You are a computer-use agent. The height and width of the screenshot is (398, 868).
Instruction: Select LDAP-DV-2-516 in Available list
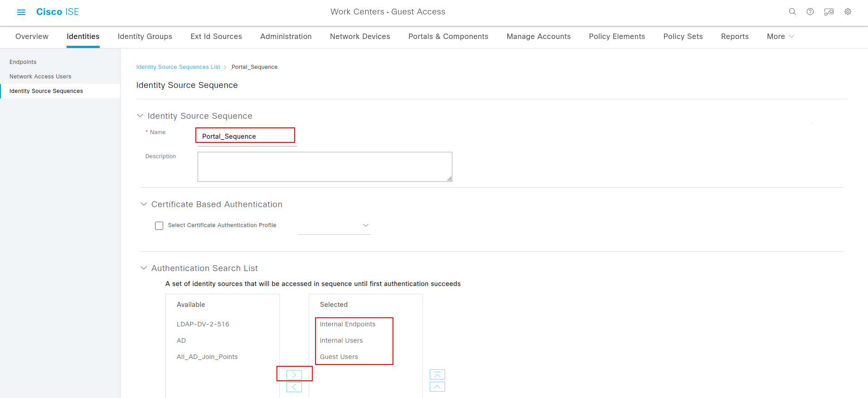click(x=203, y=324)
